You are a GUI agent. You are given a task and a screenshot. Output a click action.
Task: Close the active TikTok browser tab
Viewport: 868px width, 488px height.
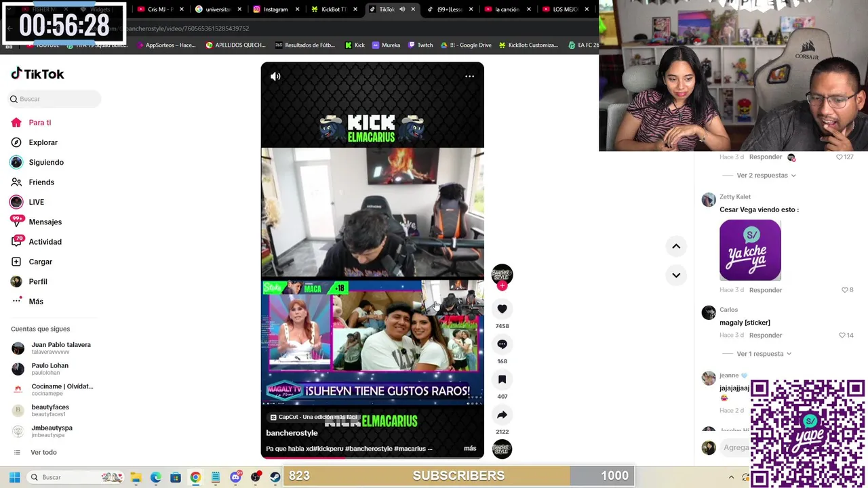(414, 9)
